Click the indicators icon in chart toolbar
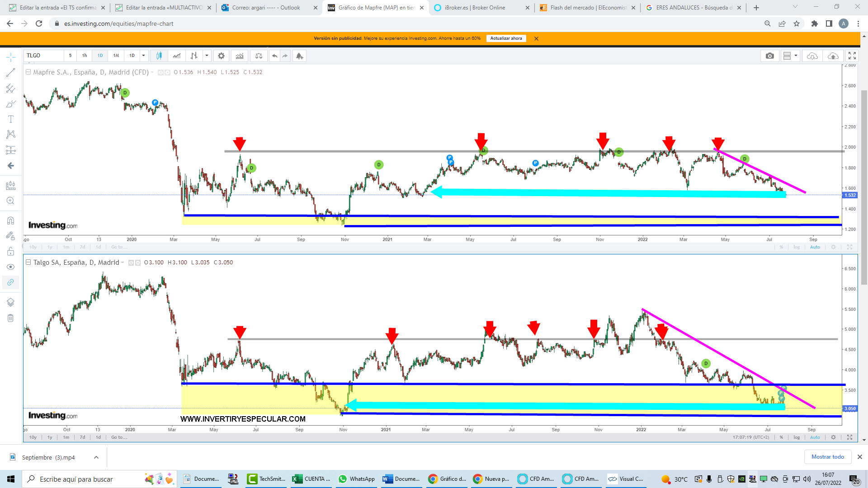The width and height of the screenshot is (868, 488). tap(240, 56)
